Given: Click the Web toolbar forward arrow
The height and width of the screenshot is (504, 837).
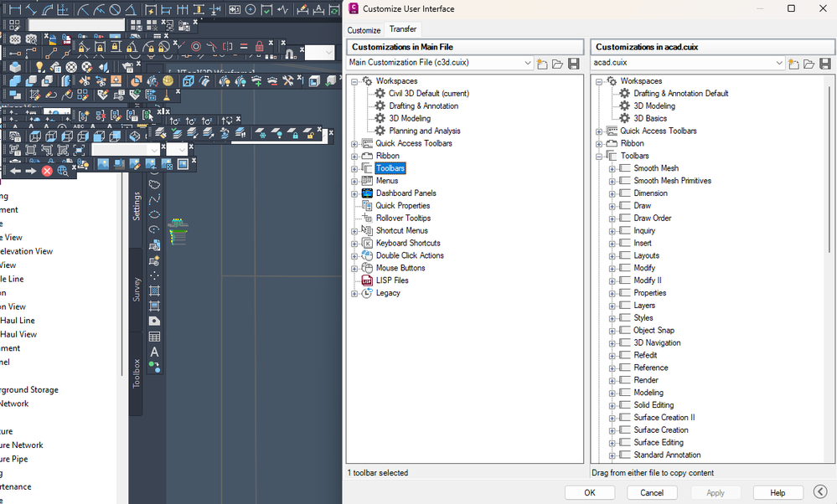Looking at the screenshot, I should (31, 171).
